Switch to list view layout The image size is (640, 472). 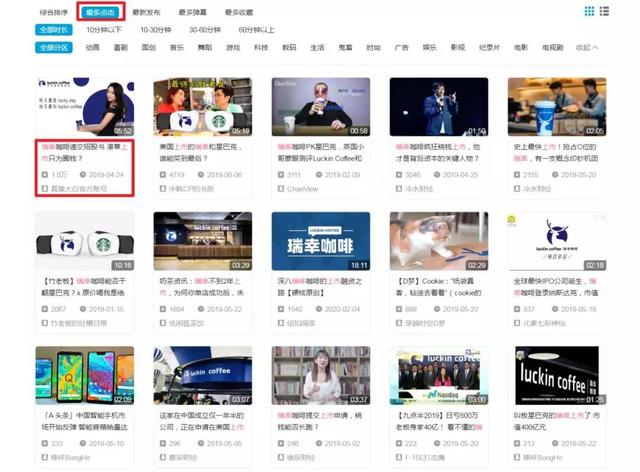[x=604, y=11]
